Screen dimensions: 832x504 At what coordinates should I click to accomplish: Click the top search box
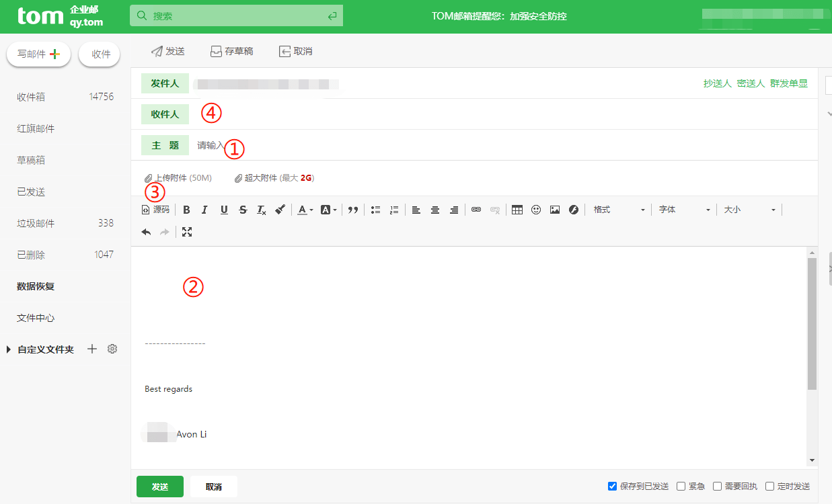(x=236, y=15)
